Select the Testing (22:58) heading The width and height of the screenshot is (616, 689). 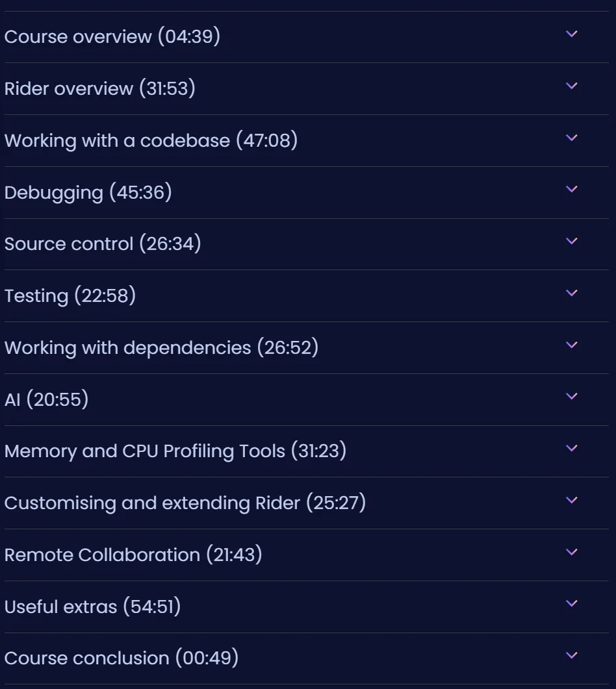(x=70, y=295)
